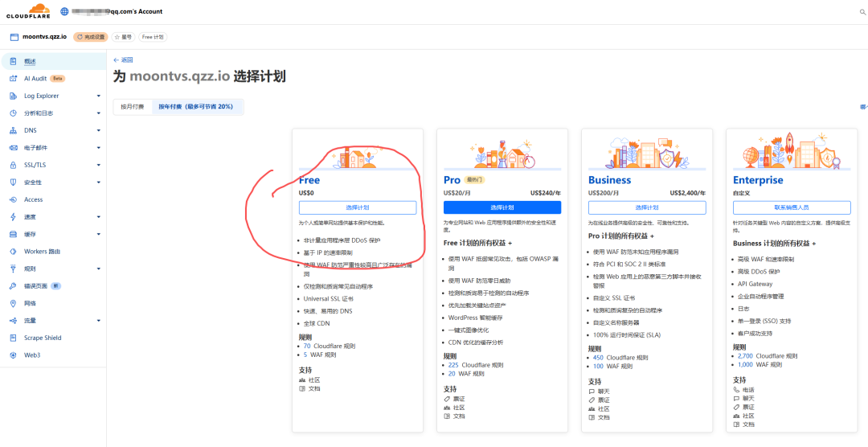The width and height of the screenshot is (868, 447).
Task: Click the Access sidebar icon
Action: coord(13,199)
